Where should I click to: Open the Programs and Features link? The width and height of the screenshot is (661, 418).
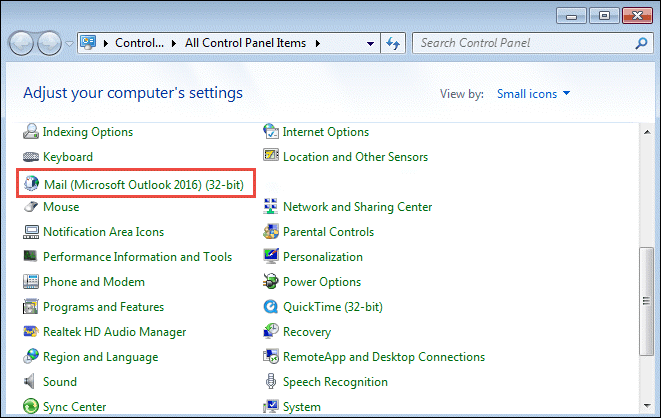pyautogui.click(x=103, y=307)
